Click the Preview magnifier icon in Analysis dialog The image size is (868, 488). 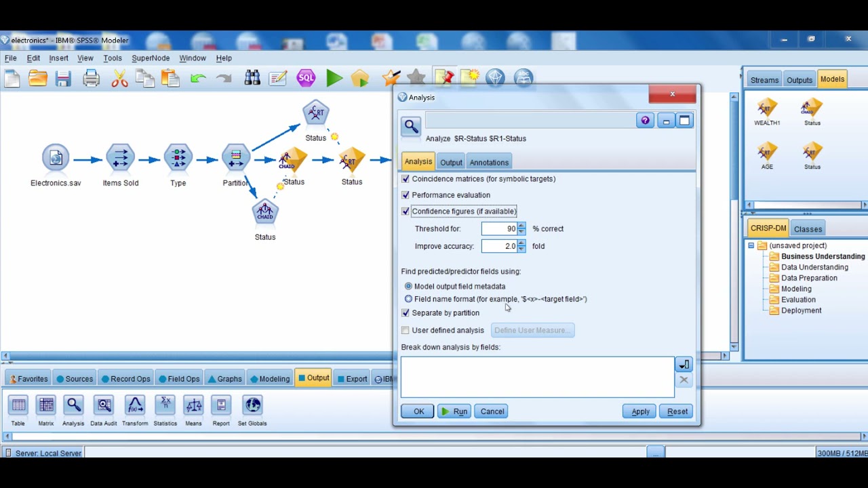411,126
